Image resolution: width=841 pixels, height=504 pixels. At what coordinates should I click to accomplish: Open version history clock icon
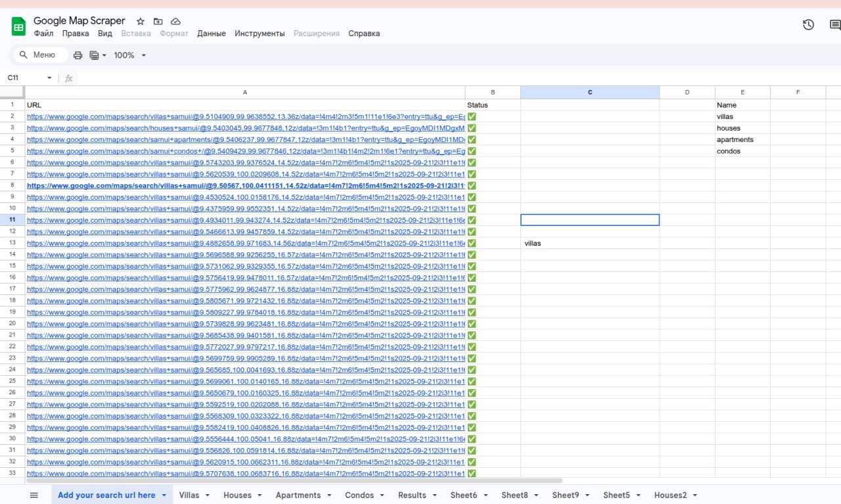pos(808,25)
